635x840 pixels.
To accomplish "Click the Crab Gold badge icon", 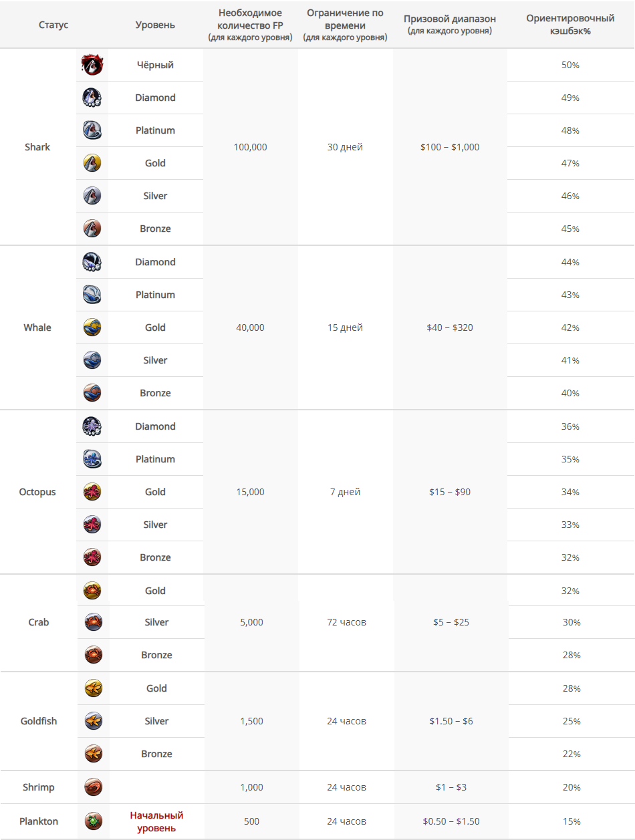I will [92, 591].
